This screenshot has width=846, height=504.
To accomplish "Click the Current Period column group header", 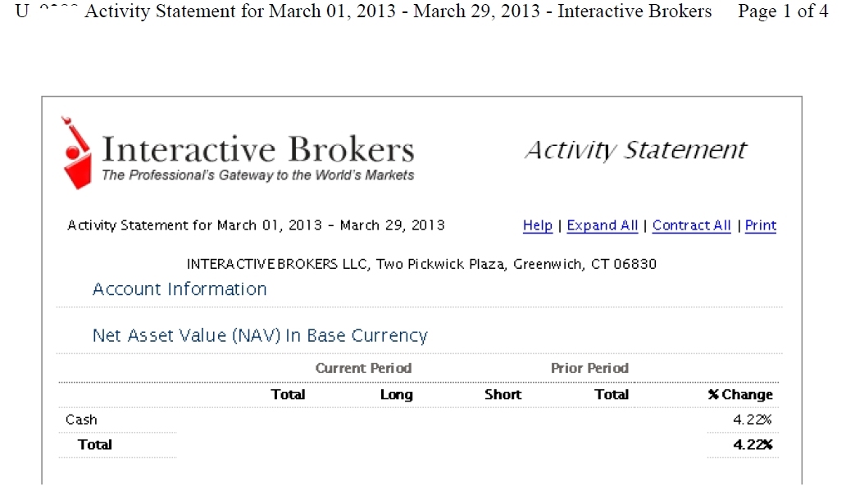I will pyautogui.click(x=363, y=368).
